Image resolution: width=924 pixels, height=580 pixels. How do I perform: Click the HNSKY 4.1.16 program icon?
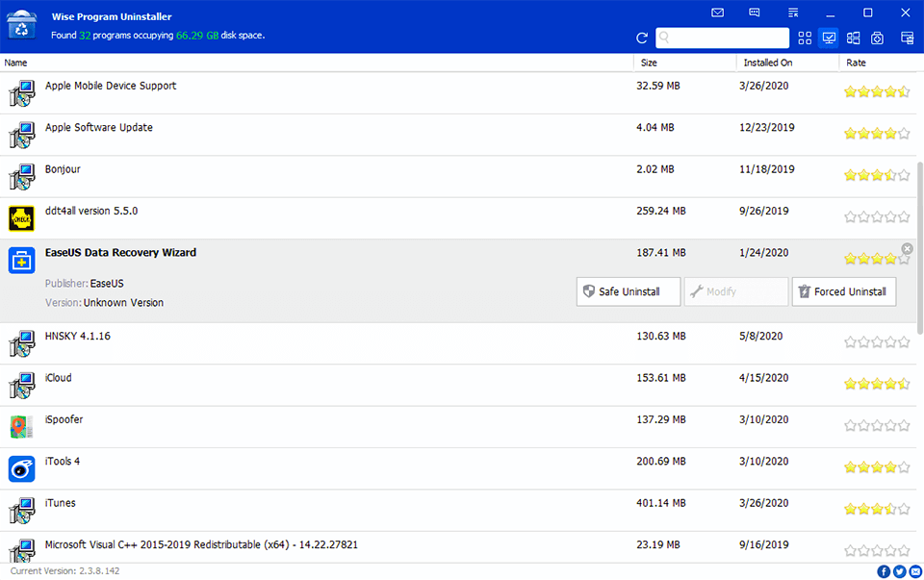22,343
